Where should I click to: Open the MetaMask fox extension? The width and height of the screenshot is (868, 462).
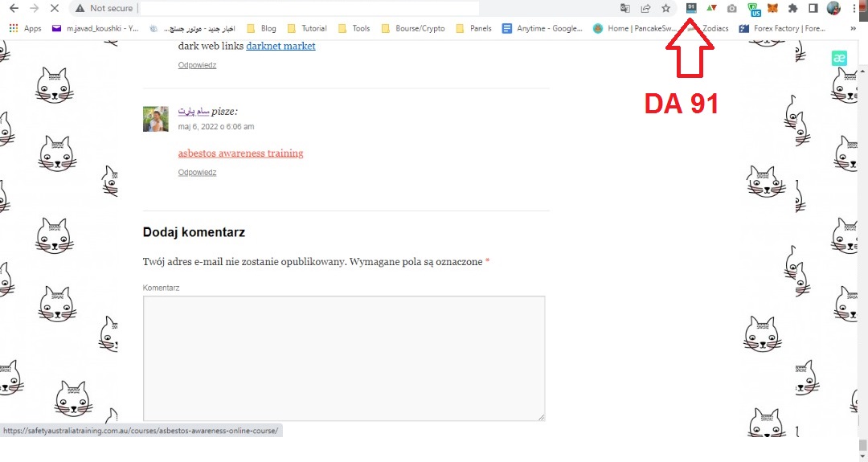tap(772, 8)
